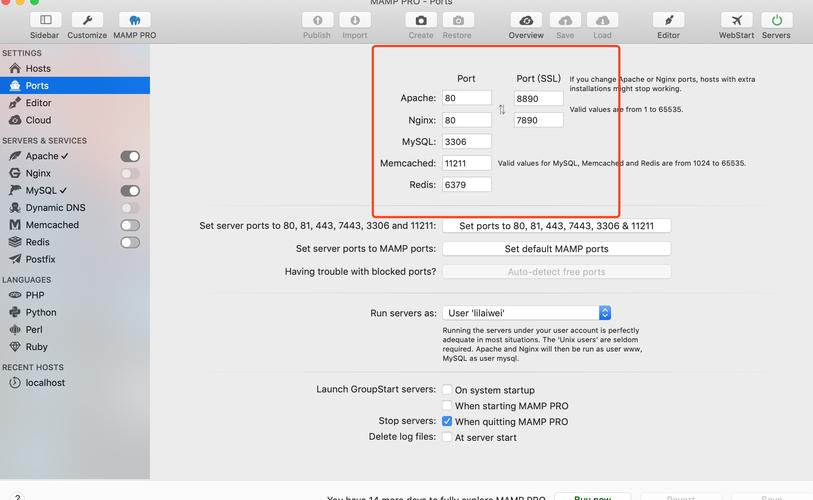Image resolution: width=813 pixels, height=500 pixels.
Task: Open the Editor toolbar icon
Action: [x=668, y=20]
